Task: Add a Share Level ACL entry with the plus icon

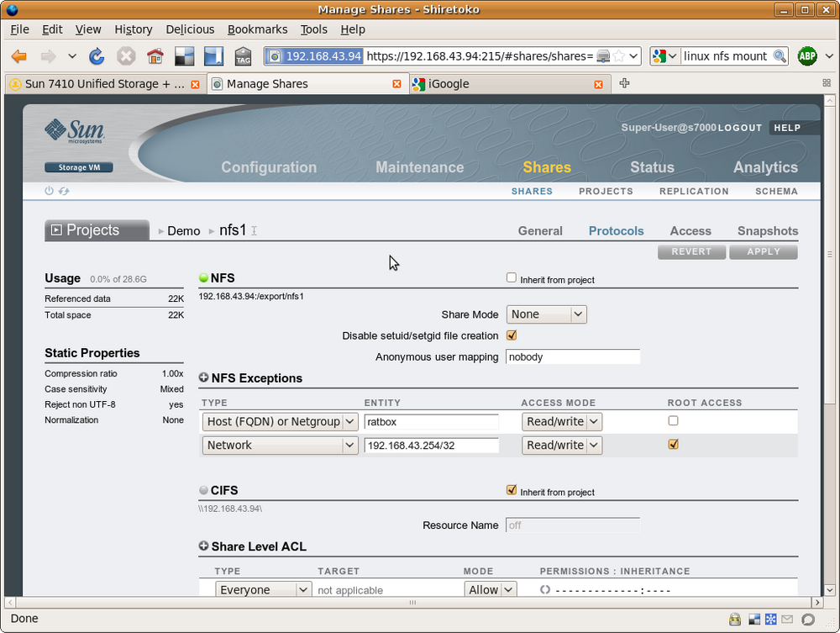Action: pyautogui.click(x=203, y=546)
